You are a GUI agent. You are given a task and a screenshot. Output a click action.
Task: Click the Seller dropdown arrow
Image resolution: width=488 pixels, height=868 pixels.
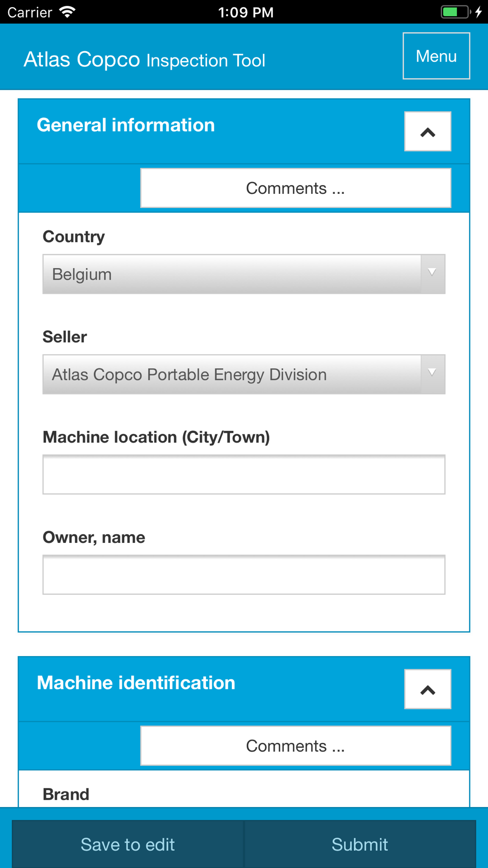coord(432,373)
